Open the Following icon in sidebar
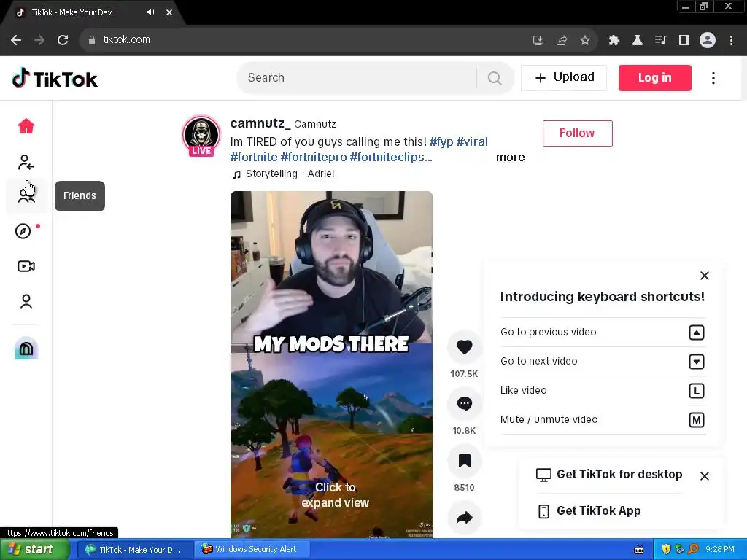747x560 pixels. tap(26, 163)
